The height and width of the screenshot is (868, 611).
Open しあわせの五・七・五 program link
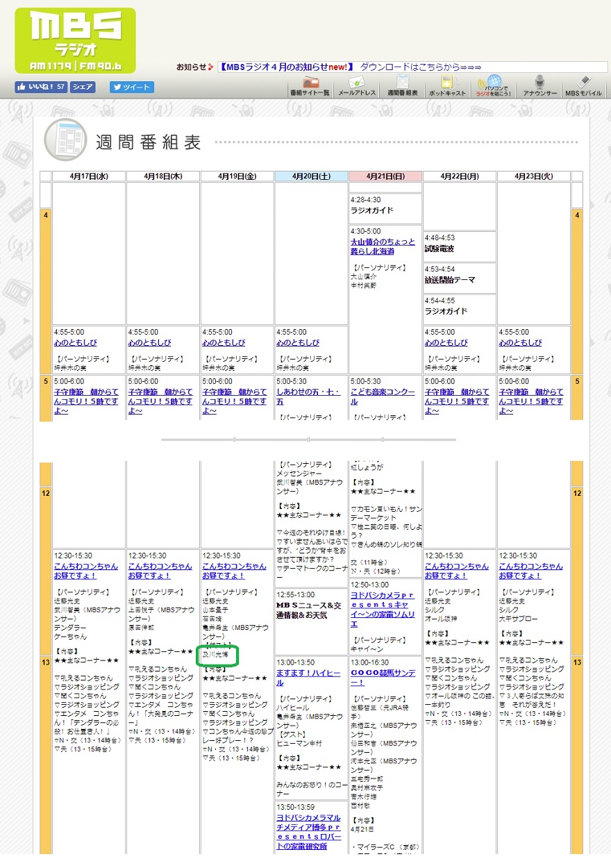coord(308,397)
